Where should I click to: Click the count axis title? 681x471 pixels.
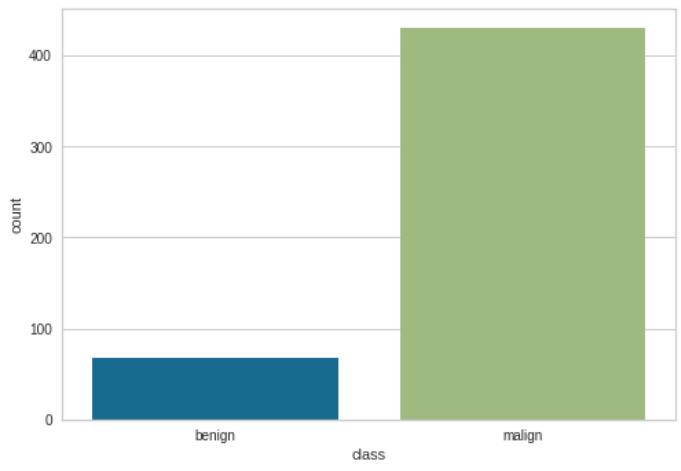[x=16, y=216]
